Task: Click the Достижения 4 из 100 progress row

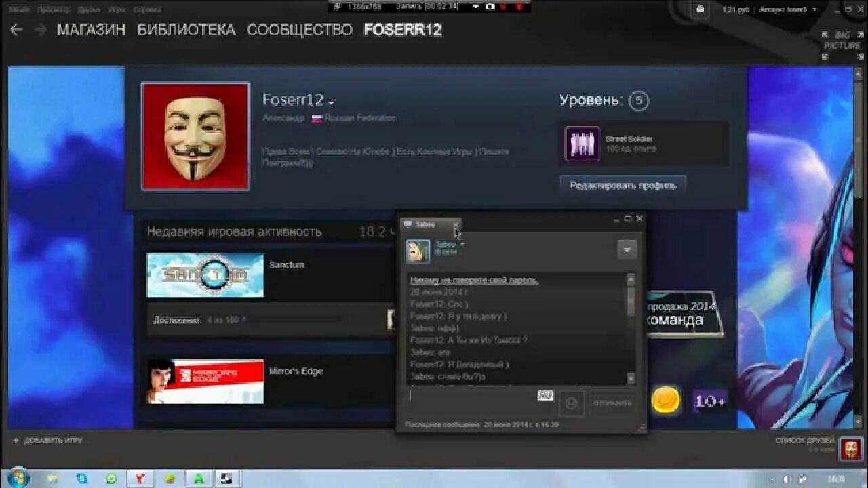Action: pos(271,320)
